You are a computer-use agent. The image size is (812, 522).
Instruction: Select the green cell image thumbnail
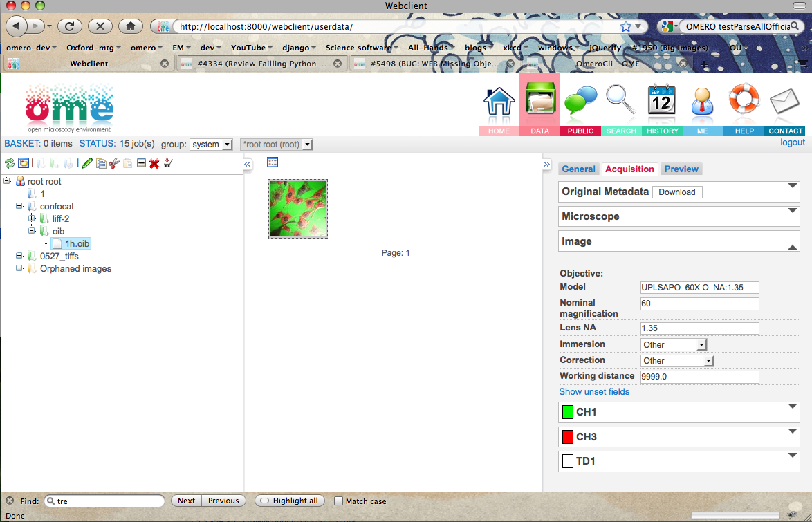click(298, 209)
